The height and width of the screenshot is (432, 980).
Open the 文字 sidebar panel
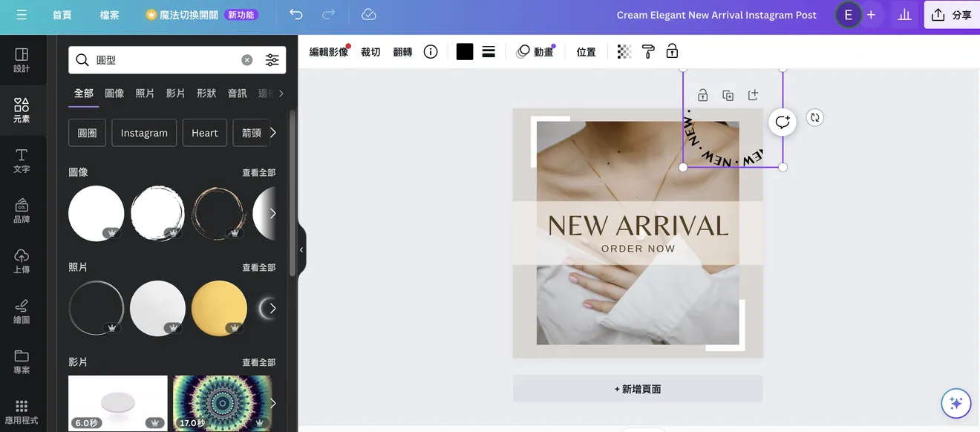[22, 160]
